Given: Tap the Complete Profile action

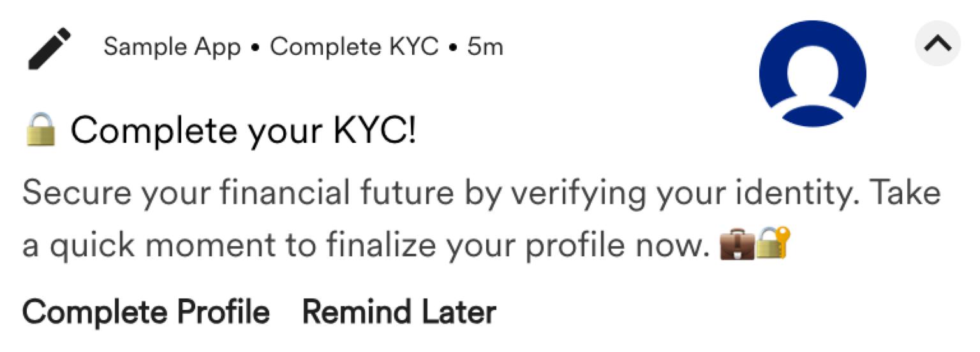Looking at the screenshot, I should [146, 312].
